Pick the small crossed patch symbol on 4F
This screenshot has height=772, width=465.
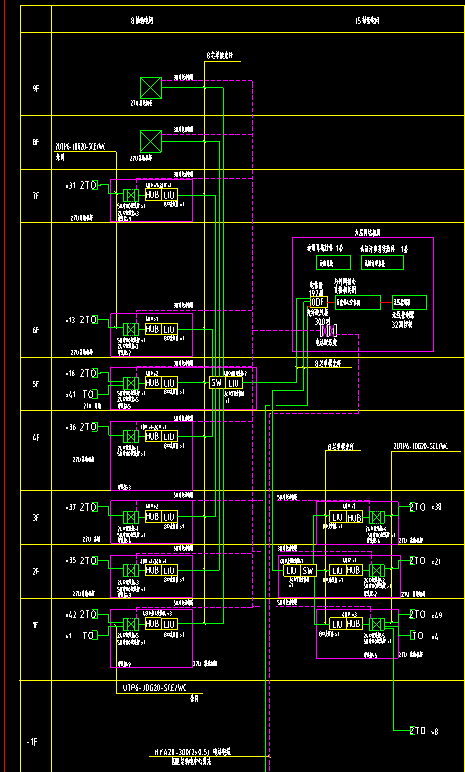click(131, 437)
